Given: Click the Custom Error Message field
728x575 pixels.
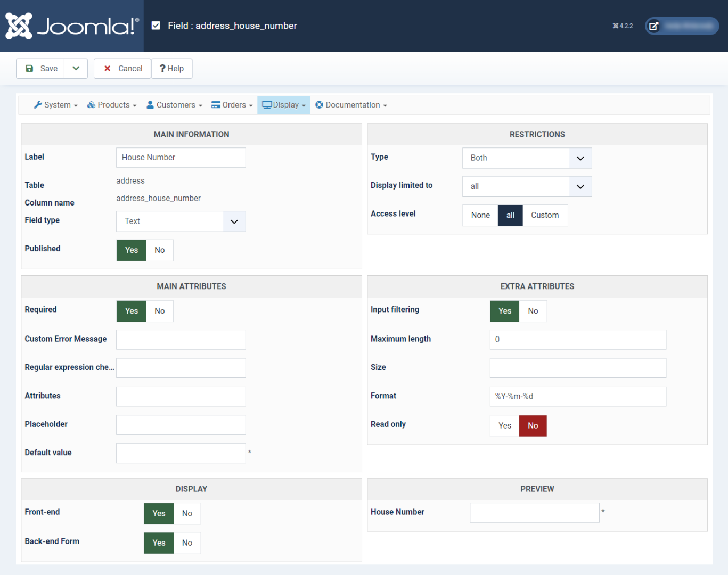Looking at the screenshot, I should tap(181, 340).
